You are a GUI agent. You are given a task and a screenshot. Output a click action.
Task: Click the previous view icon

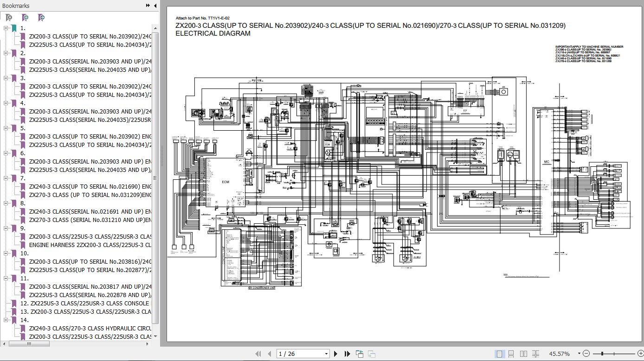point(359,354)
